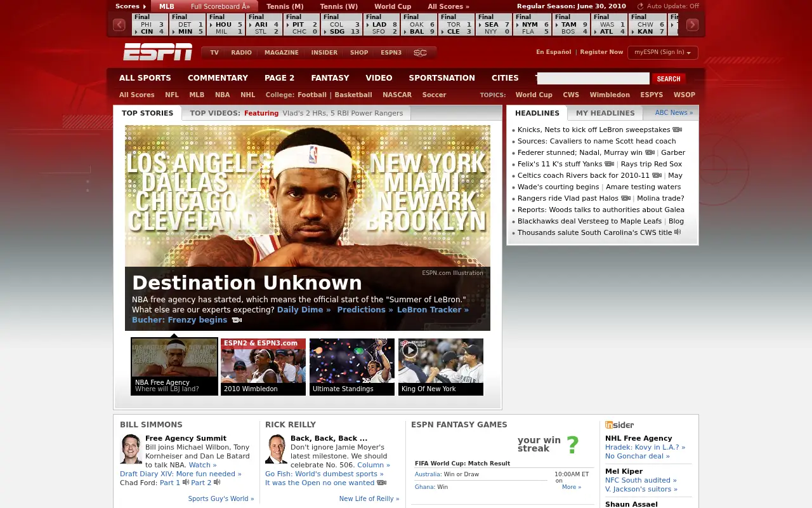Switch scoreboard to the World Cup tab
812x508 pixels.
point(393,6)
